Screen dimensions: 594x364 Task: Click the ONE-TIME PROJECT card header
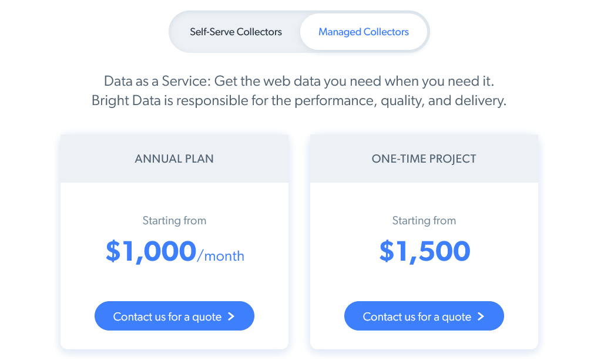tap(424, 159)
